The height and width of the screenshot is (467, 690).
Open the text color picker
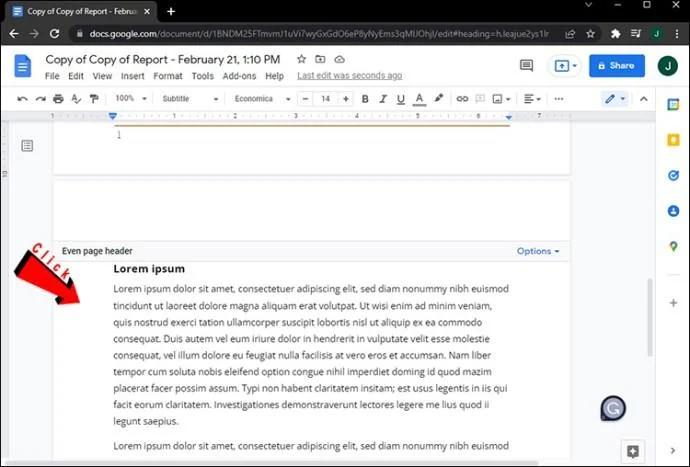pos(419,99)
